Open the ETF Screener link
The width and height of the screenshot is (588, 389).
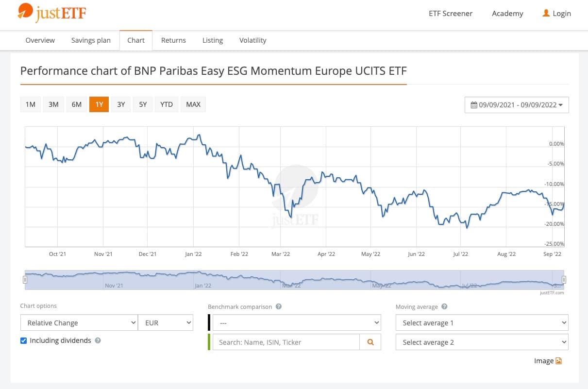pos(451,13)
